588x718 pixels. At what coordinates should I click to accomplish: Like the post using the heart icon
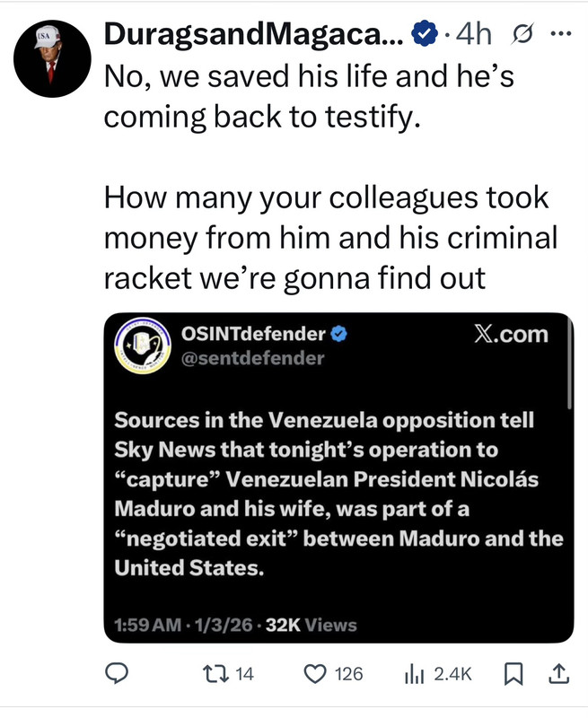315,674
